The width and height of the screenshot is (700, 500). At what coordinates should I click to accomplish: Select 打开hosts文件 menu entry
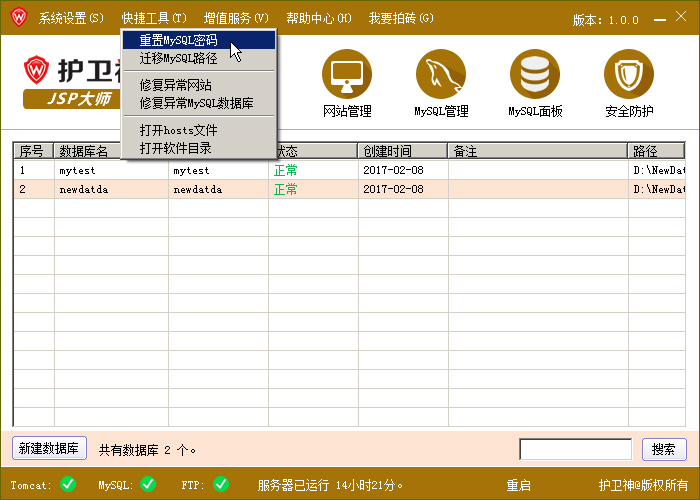click(x=199, y=130)
